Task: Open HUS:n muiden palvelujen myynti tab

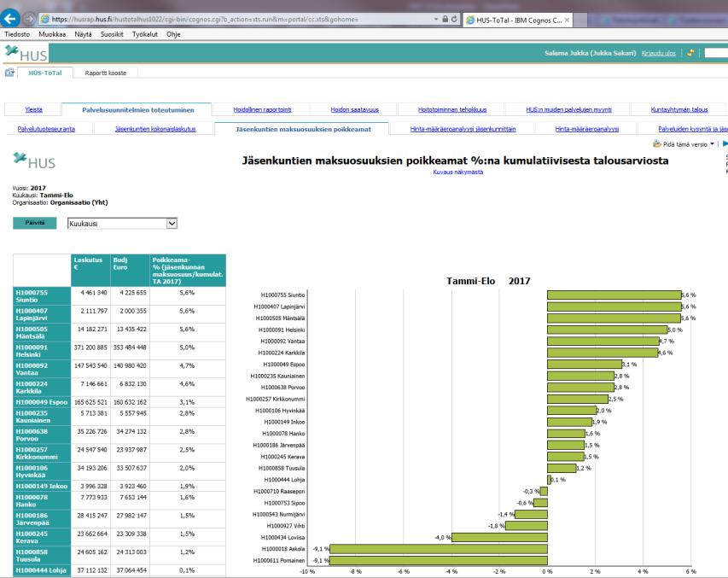Action: tap(568, 109)
